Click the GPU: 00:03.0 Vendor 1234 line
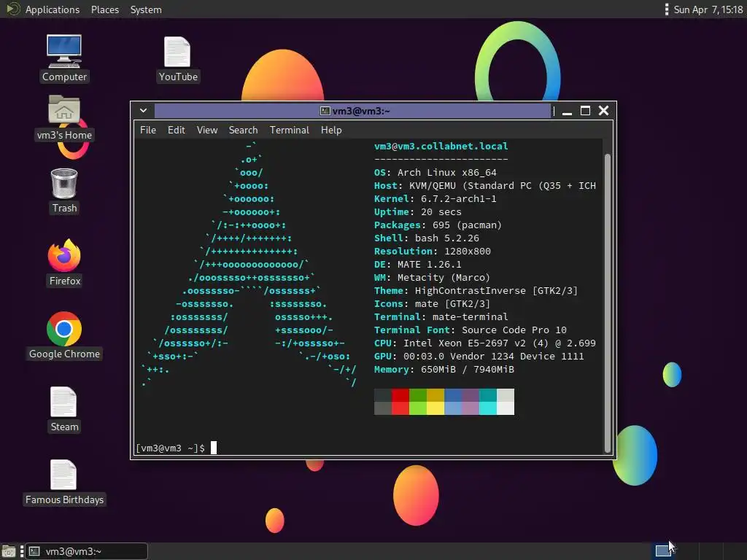The image size is (747, 560). click(x=479, y=356)
